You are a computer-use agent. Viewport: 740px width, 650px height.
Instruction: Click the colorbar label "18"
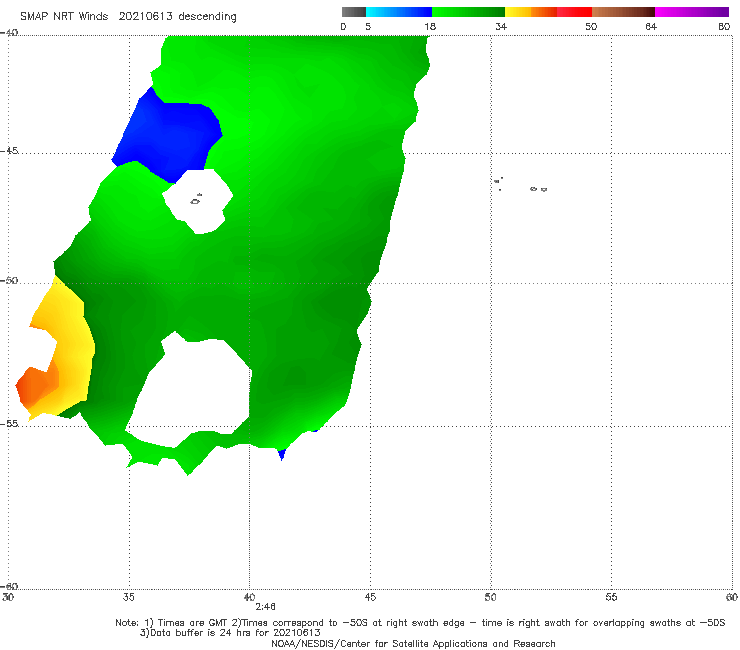click(430, 26)
